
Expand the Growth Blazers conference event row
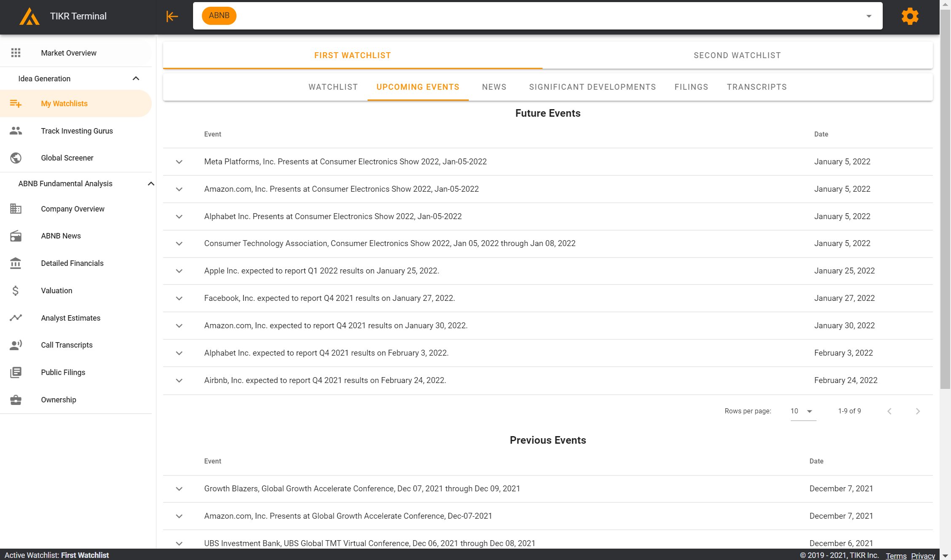coord(179,489)
